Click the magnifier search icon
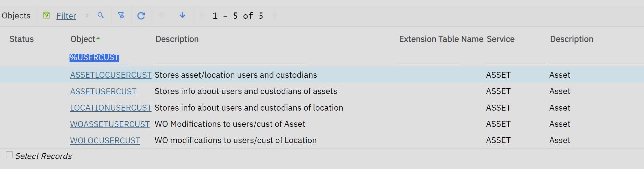The width and height of the screenshot is (644, 169). pos(101,15)
